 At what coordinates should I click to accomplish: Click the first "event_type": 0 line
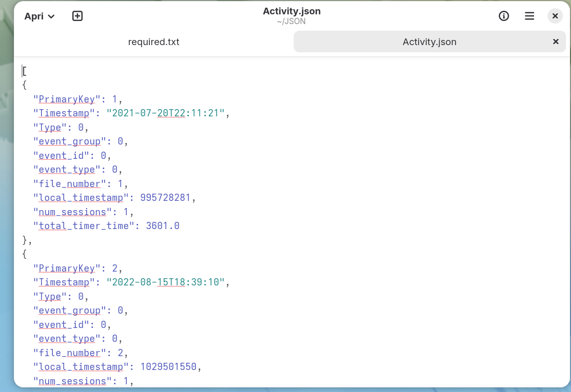pyautogui.click(x=78, y=170)
